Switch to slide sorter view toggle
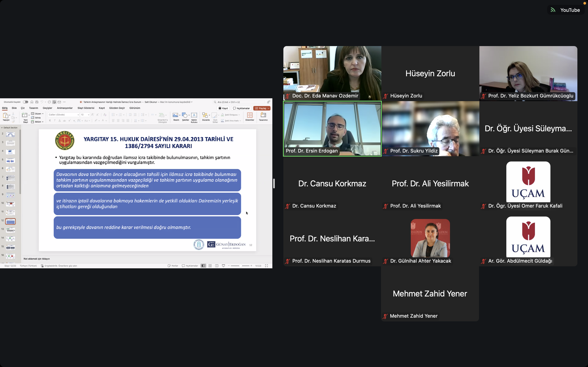The image size is (588, 367). coord(210,265)
